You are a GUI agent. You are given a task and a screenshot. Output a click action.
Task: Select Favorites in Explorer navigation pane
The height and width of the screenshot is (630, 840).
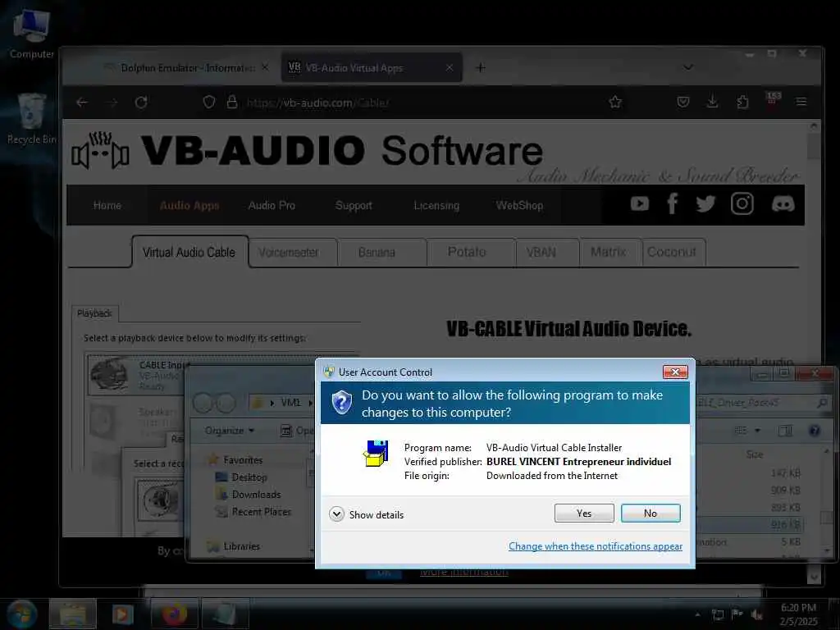[236, 459]
